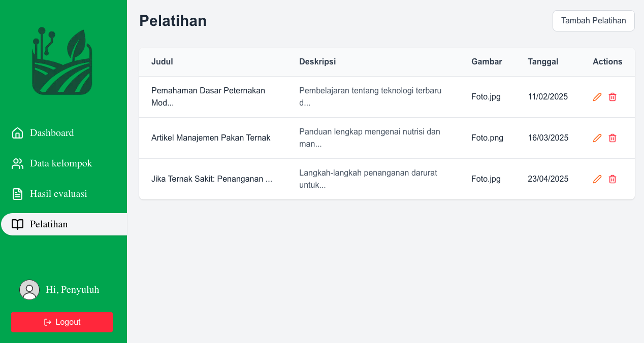The height and width of the screenshot is (343, 644).
Task: Click the Foto.png image filename
Action: (487, 138)
